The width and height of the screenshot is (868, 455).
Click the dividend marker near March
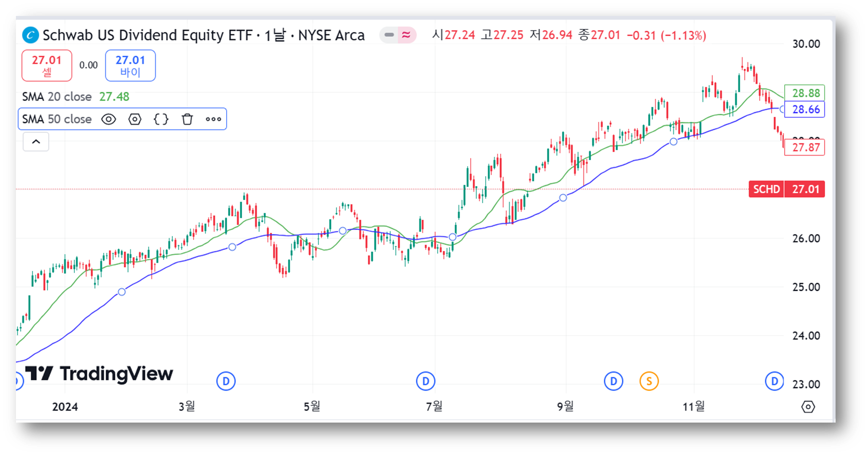click(226, 381)
